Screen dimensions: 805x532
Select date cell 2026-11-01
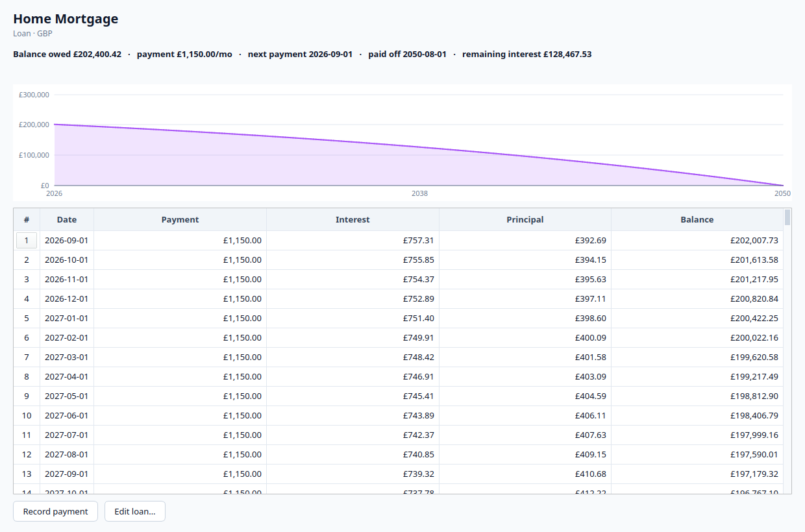[67, 280]
